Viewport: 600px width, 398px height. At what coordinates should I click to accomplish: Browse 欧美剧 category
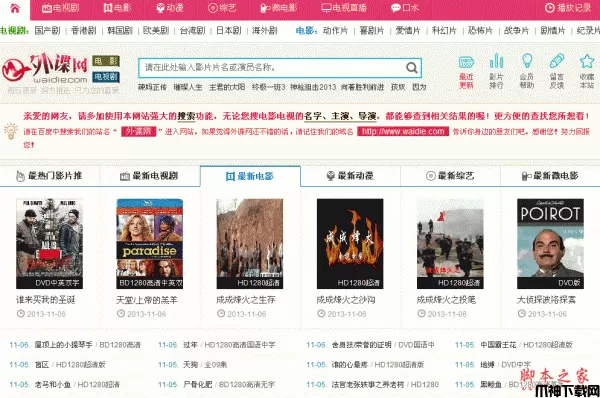coord(156,31)
